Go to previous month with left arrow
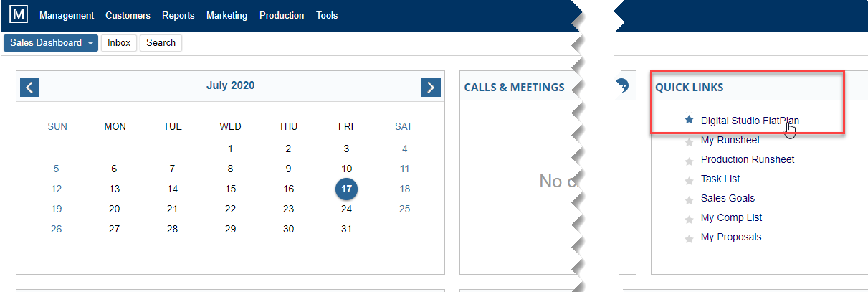This screenshot has width=868, height=292. pyautogui.click(x=30, y=88)
